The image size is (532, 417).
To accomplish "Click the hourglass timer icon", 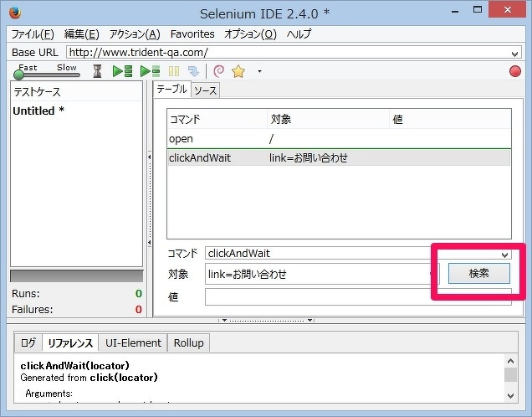I will click(x=97, y=72).
